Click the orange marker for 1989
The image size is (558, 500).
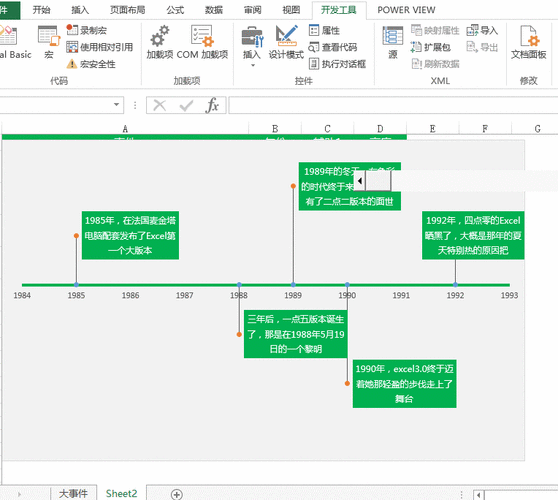293,186
